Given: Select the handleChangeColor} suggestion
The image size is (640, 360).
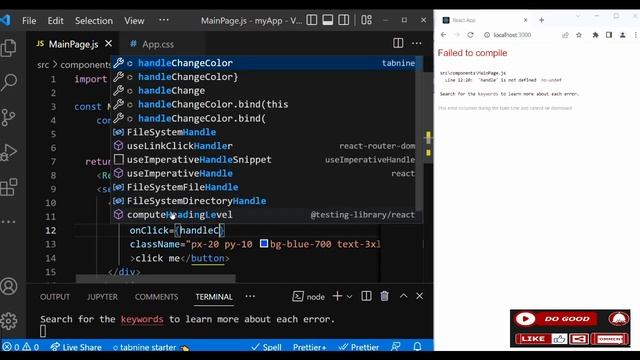Looking at the screenshot, I should point(264,77).
